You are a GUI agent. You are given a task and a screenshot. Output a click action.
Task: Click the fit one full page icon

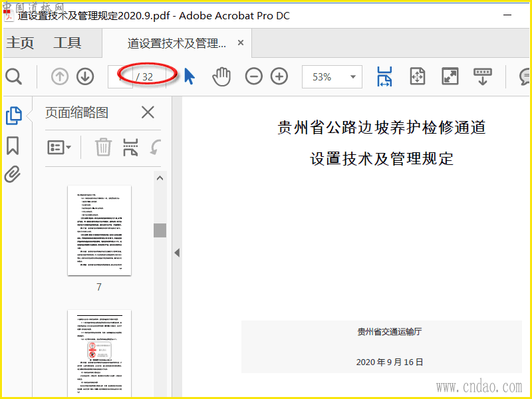point(418,76)
